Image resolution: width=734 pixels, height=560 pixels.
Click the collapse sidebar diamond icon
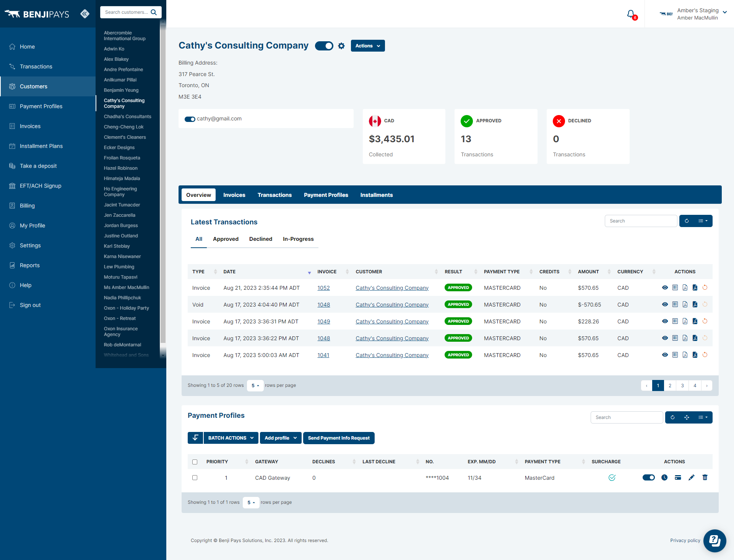coord(85,14)
